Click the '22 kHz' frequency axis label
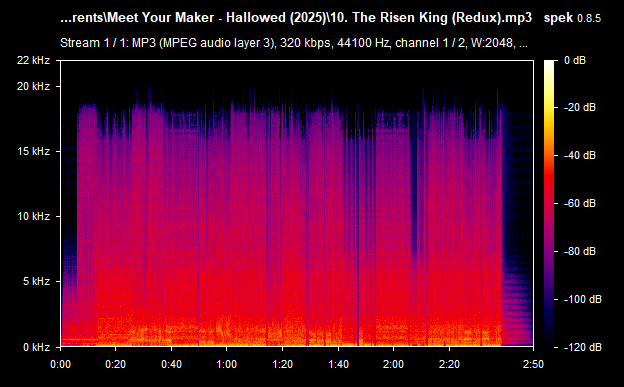Image resolution: width=624 pixels, height=387 pixels. click(x=33, y=60)
